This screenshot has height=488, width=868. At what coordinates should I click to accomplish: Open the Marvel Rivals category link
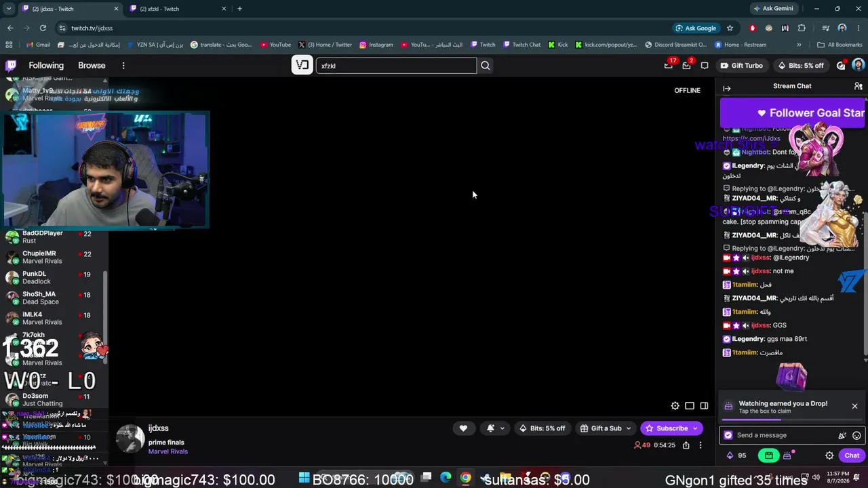pyautogui.click(x=168, y=451)
